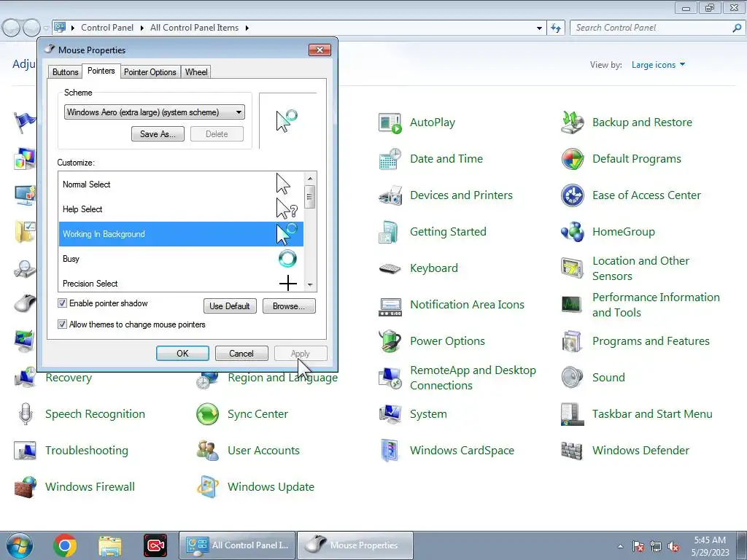Open Ease of Access Center icon
Viewport: 747px width, 560px height.
tap(572, 195)
